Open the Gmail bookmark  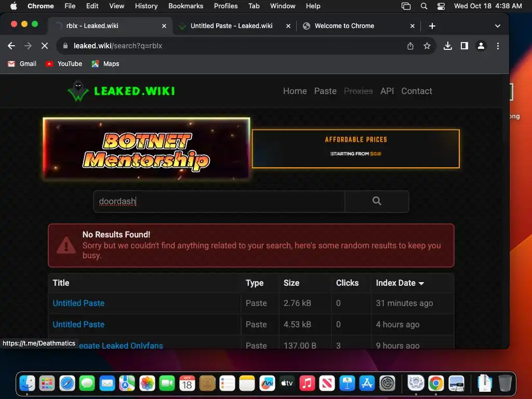click(22, 64)
